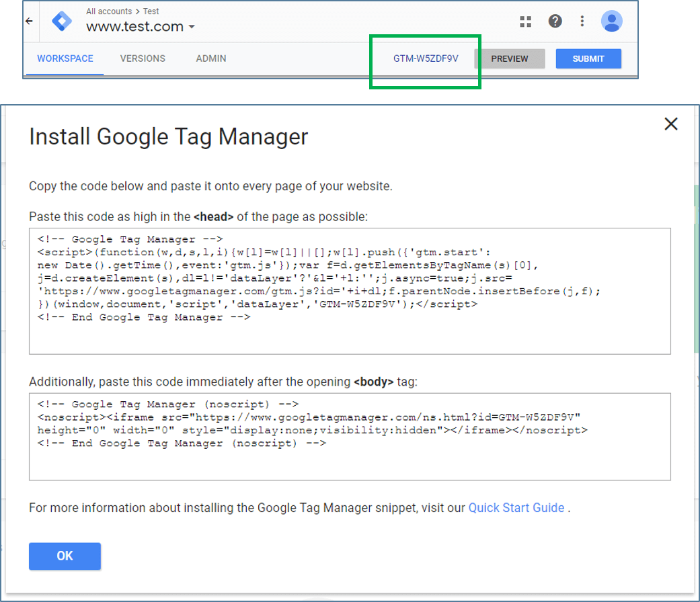700x602 pixels.
Task: Open the Google Tag Manager home logo
Action: [x=61, y=21]
